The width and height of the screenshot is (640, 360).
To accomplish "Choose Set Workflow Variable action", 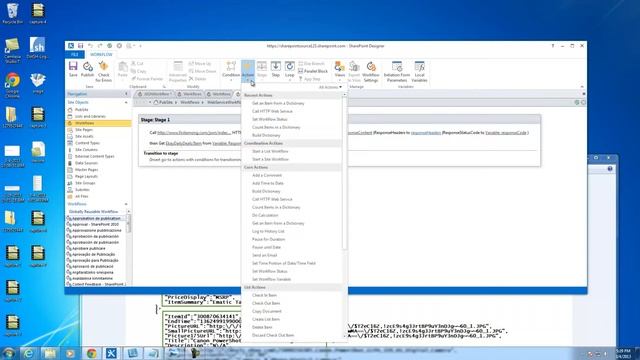I will click(271, 279).
